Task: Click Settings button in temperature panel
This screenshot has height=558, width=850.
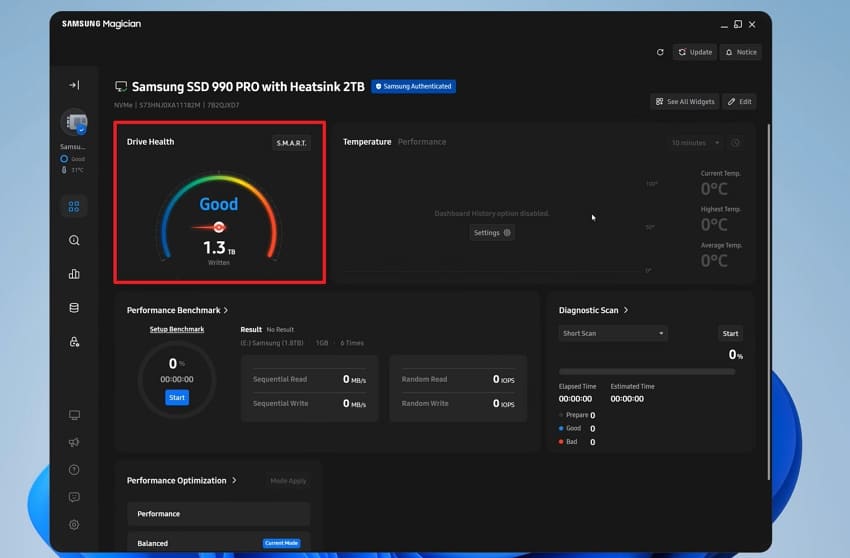Action: click(x=492, y=233)
